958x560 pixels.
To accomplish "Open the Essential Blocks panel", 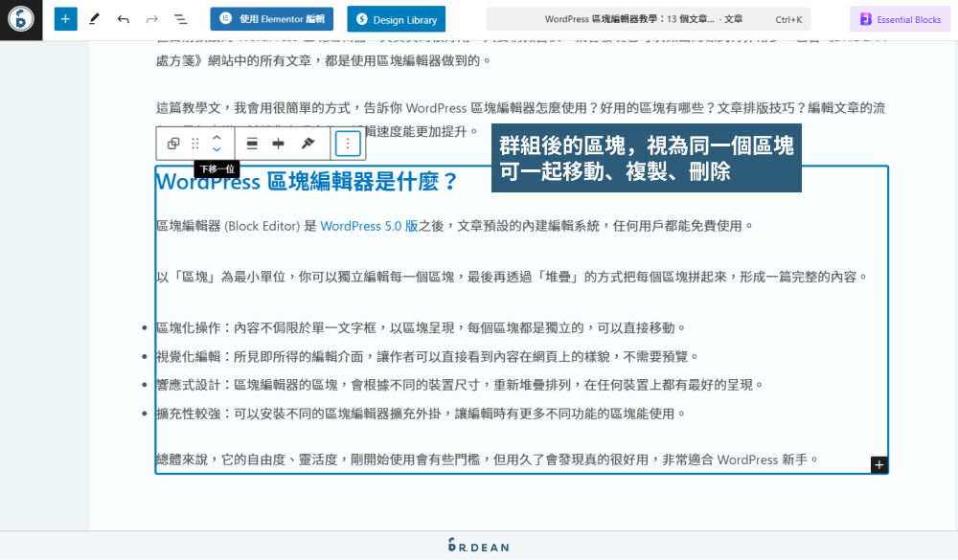I will [899, 19].
